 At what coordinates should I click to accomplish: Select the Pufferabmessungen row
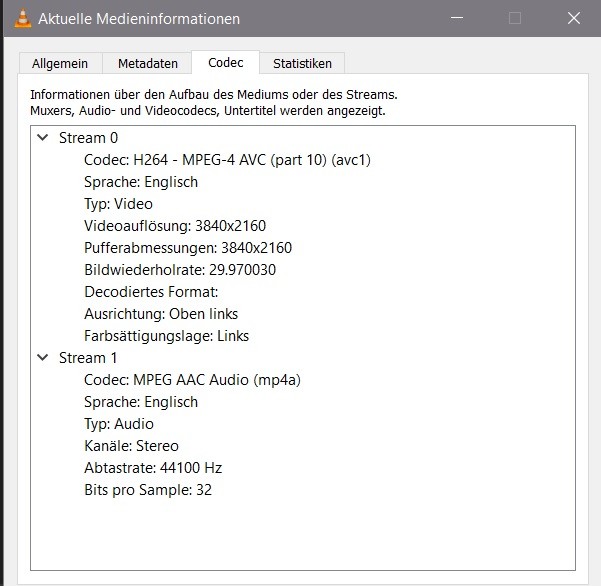point(187,248)
